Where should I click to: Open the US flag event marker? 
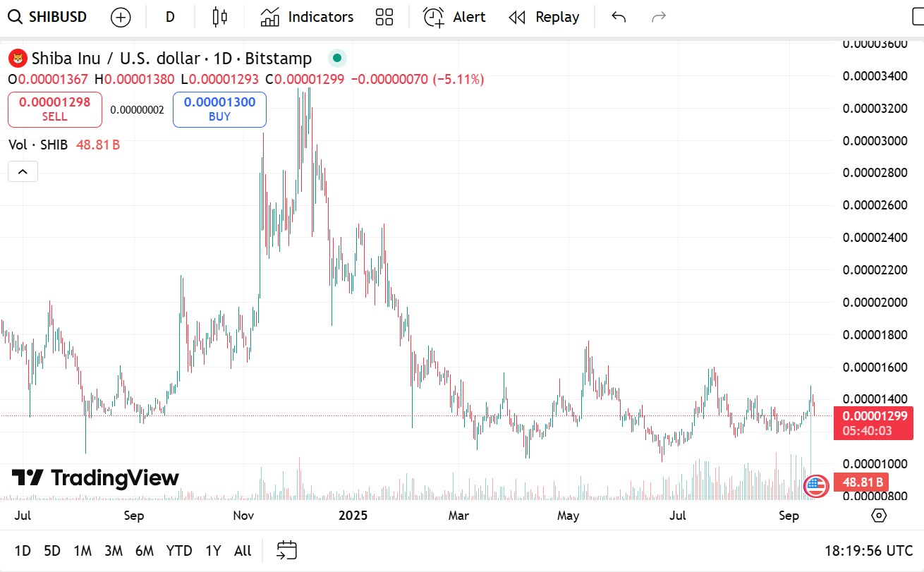point(815,485)
